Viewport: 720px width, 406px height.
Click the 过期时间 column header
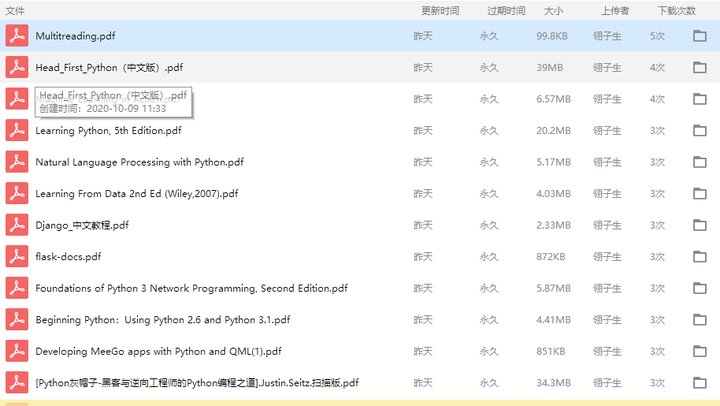pyautogui.click(x=506, y=10)
